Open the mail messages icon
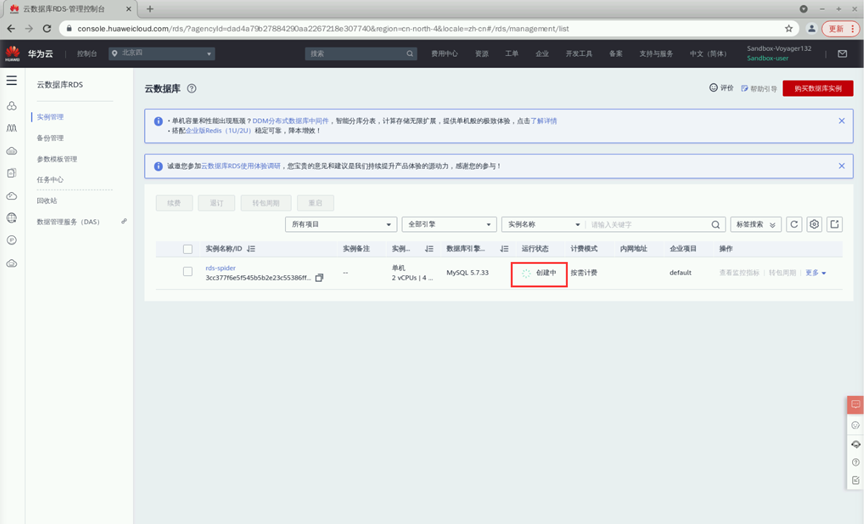865x524 pixels. (842, 54)
